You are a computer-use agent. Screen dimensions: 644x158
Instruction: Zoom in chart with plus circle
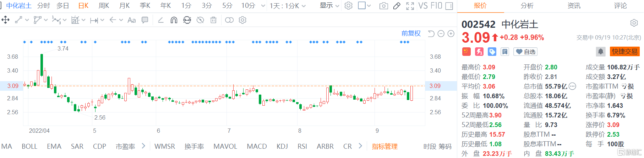coord(451,33)
